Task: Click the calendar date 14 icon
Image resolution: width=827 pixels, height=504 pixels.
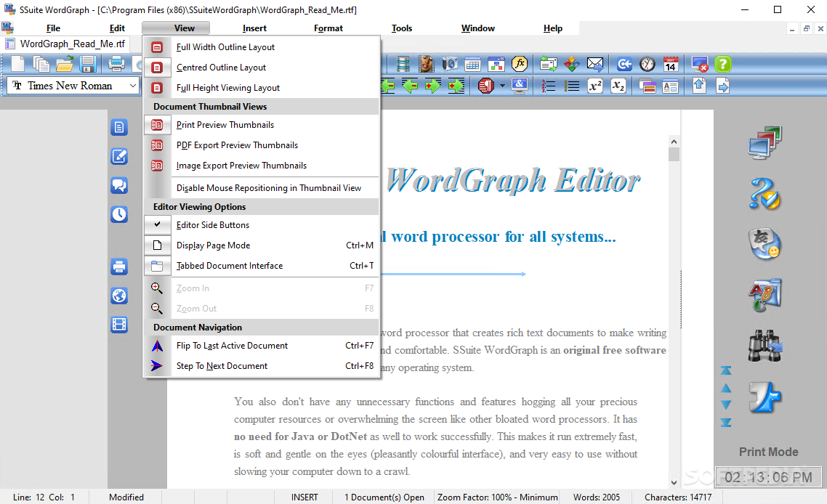Action: coord(670,65)
